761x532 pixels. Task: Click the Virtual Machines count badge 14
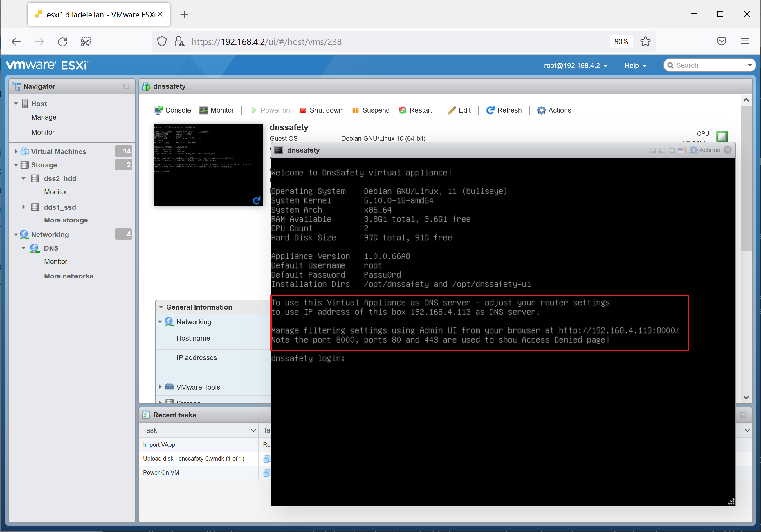coord(124,151)
